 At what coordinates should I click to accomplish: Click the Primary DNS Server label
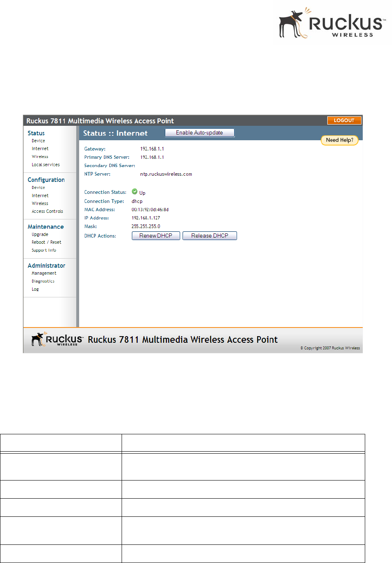point(107,157)
